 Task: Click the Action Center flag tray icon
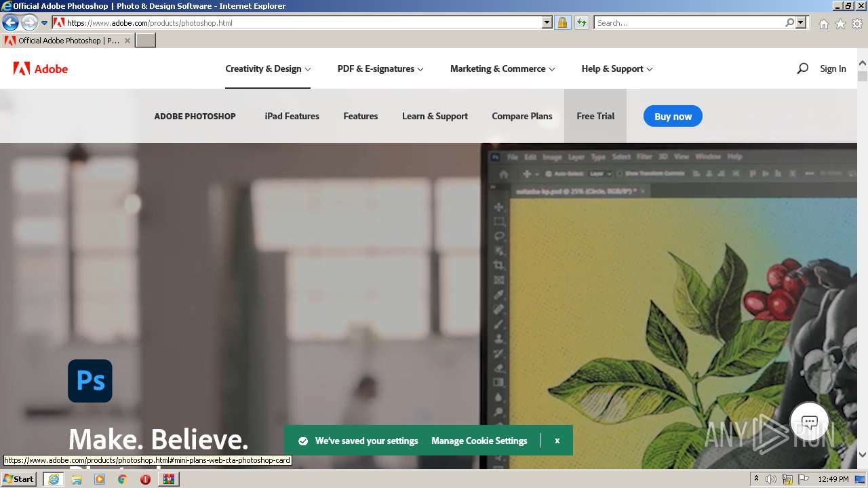(x=804, y=479)
